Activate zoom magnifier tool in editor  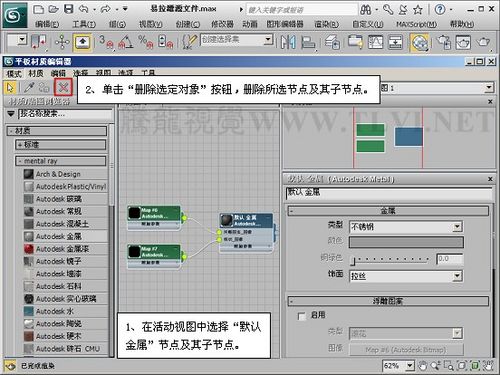click(x=435, y=366)
